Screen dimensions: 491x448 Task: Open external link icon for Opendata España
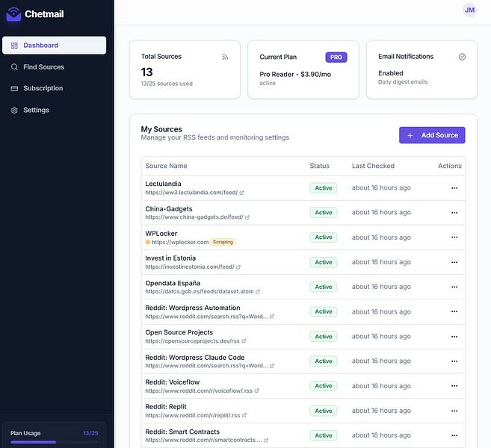(258, 292)
